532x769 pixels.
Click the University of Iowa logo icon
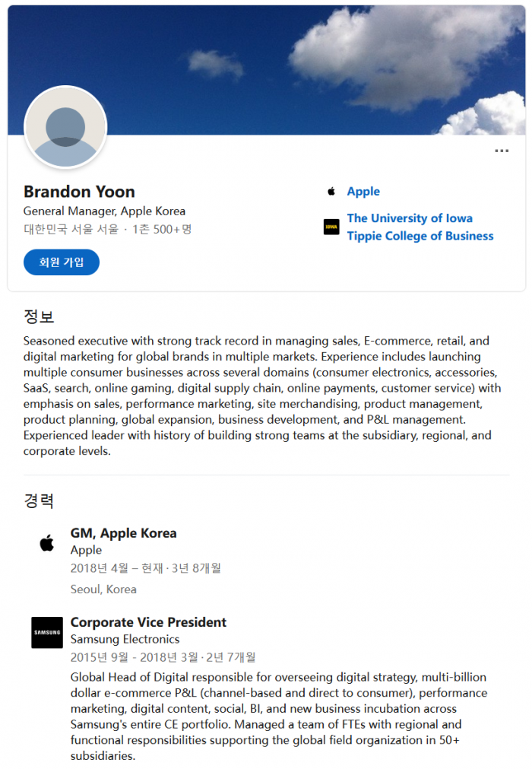click(x=331, y=227)
